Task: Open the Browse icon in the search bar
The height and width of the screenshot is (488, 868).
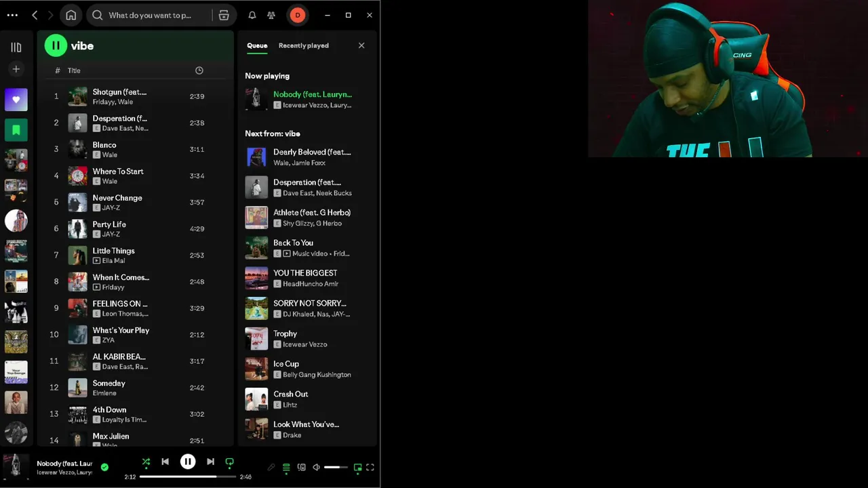Action: [x=224, y=15]
